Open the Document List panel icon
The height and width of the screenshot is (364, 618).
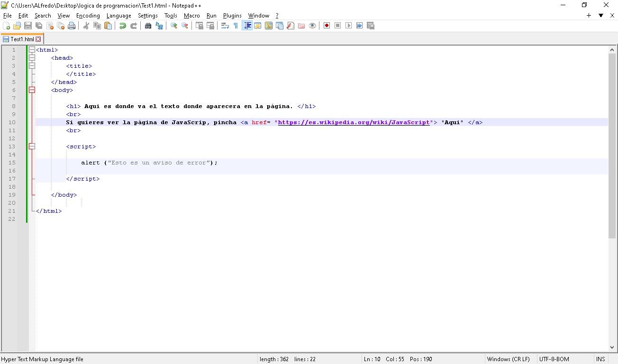point(280,26)
